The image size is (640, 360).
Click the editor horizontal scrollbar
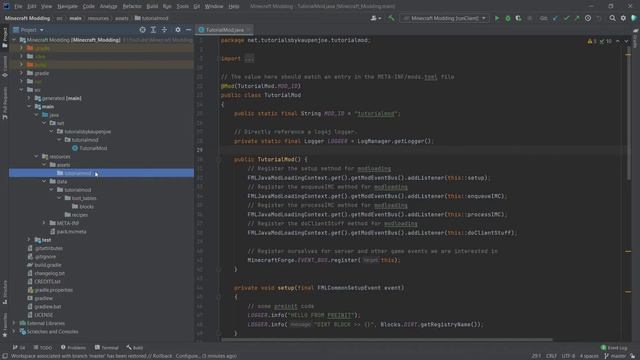(x=387, y=339)
